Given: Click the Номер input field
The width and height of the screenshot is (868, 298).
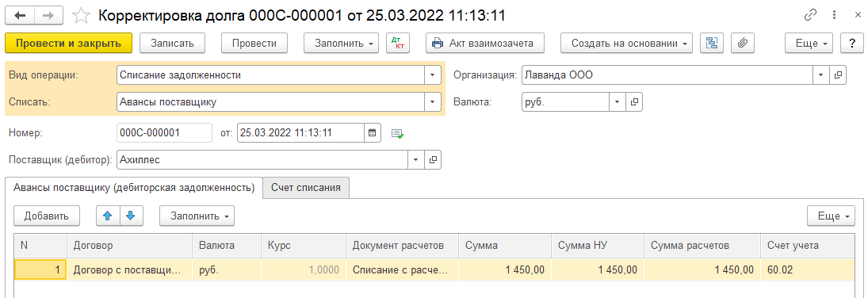Looking at the screenshot, I should tap(164, 132).
